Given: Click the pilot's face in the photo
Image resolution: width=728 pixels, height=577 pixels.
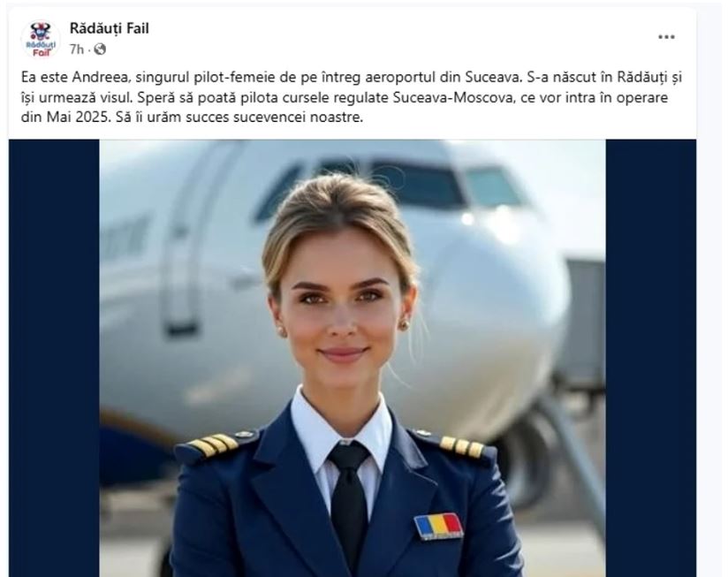Looking at the screenshot, I should click(341, 307).
